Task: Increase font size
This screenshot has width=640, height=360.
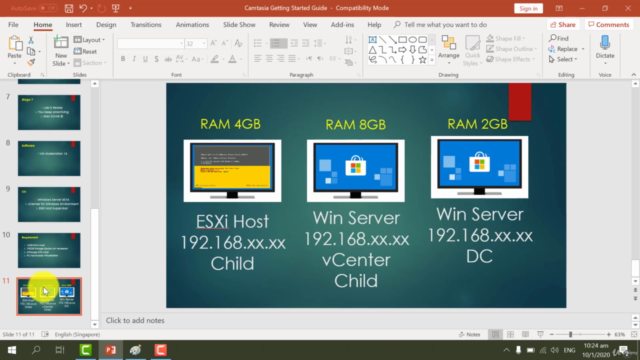Action: pos(213,43)
